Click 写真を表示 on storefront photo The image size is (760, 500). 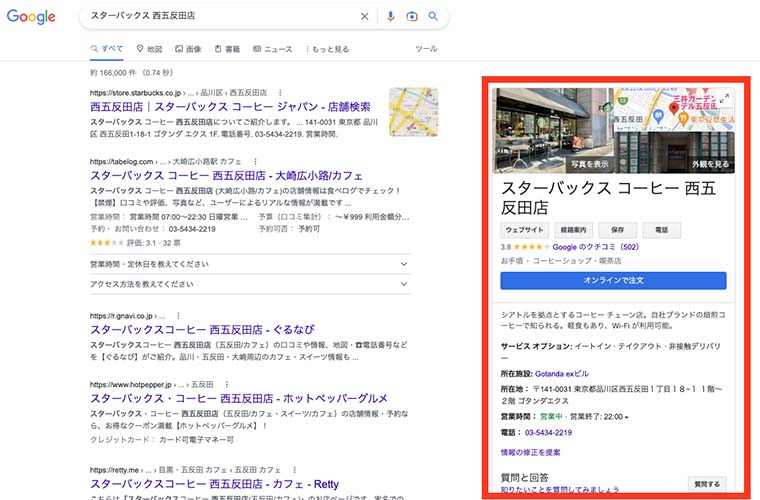point(589,164)
